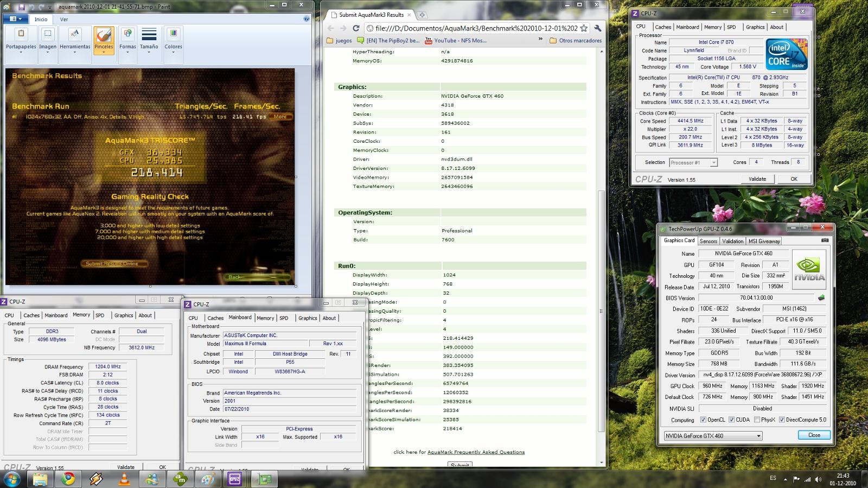
Task: Open SPD tab in the Memory CPU-Z window
Action: 100,315
